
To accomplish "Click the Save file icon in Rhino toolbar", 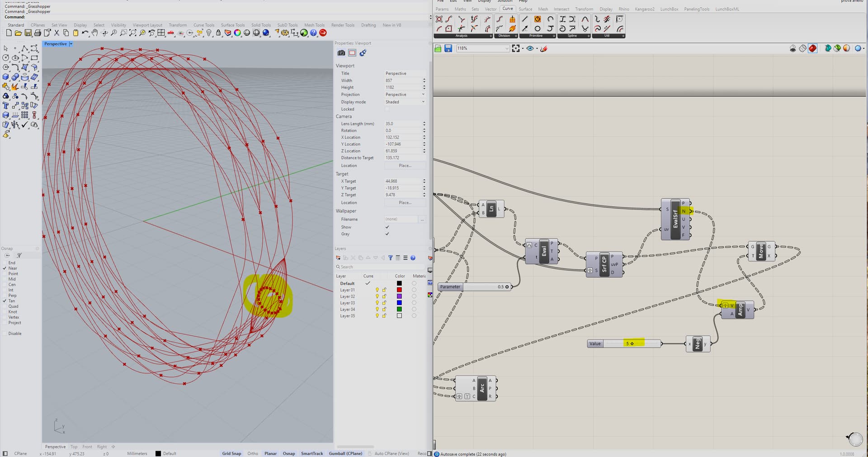I will pyautogui.click(x=28, y=33).
